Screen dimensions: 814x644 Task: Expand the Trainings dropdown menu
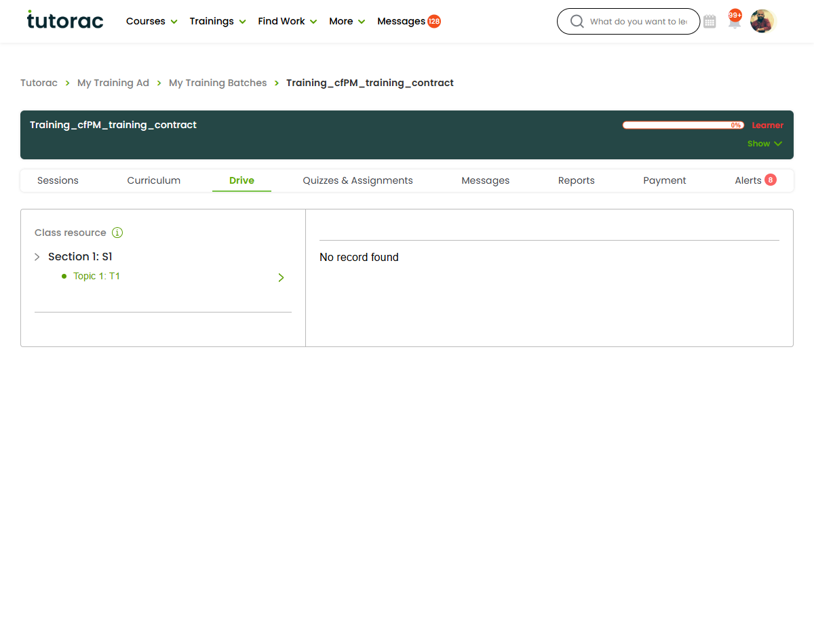coord(217,21)
